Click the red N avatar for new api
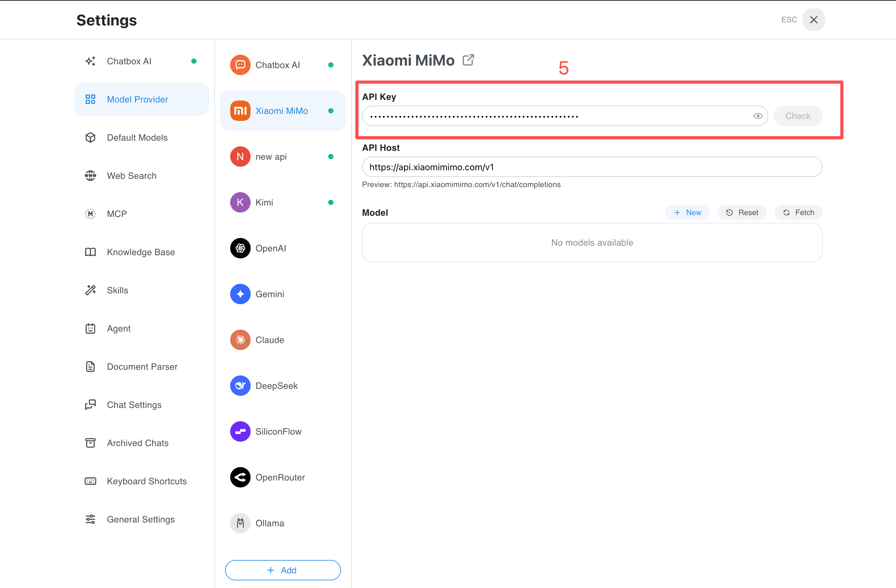Viewport: 896px width, 588px height. click(240, 157)
